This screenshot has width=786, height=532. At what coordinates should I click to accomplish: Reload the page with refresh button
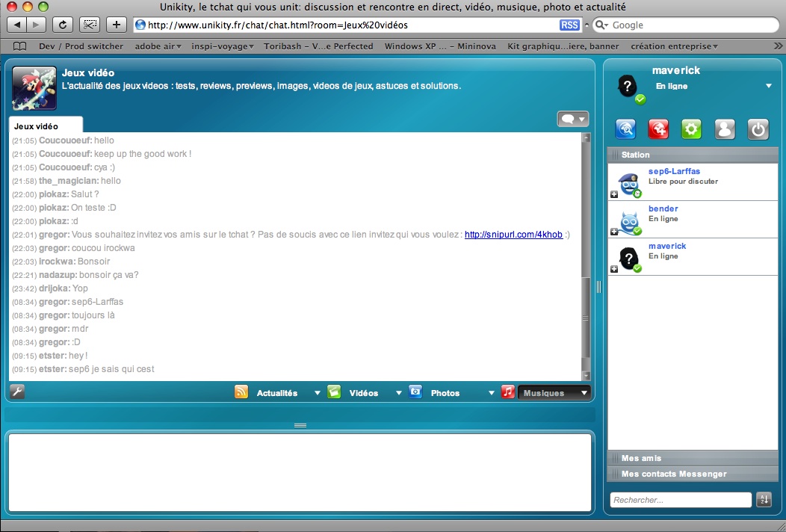coord(63,25)
